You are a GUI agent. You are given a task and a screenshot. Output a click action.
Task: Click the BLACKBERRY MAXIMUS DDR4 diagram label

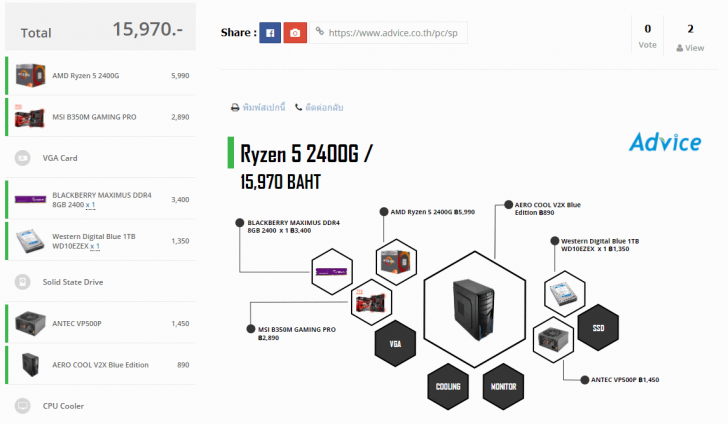click(293, 227)
